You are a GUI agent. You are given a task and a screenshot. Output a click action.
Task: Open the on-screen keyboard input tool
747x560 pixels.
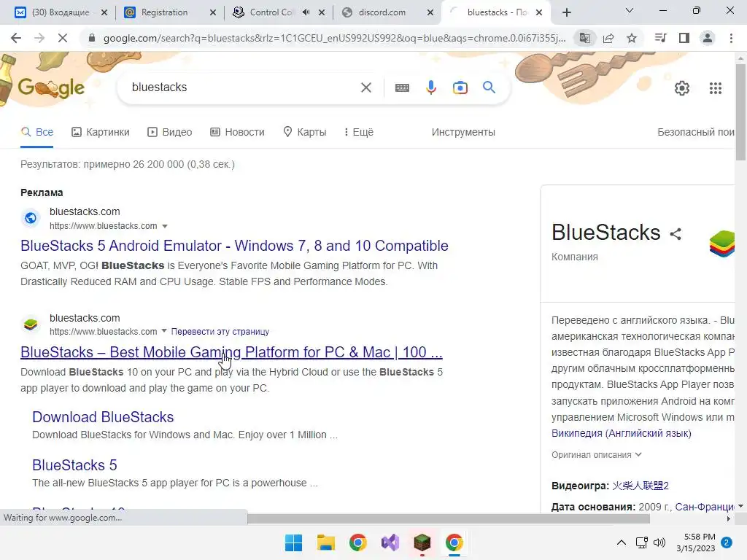(x=402, y=87)
